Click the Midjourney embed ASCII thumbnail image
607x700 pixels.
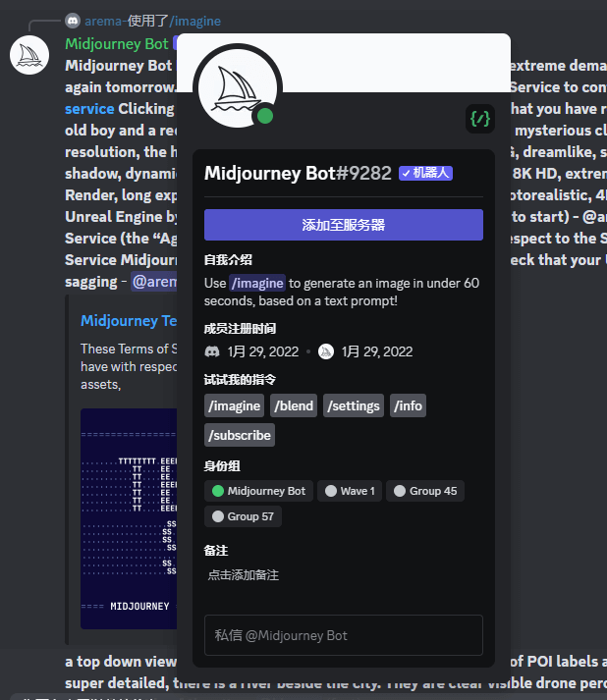[x=129, y=518]
